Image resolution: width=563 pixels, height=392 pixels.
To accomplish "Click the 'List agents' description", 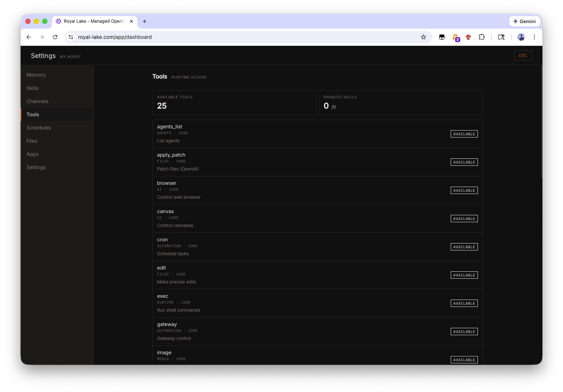I will coord(168,141).
